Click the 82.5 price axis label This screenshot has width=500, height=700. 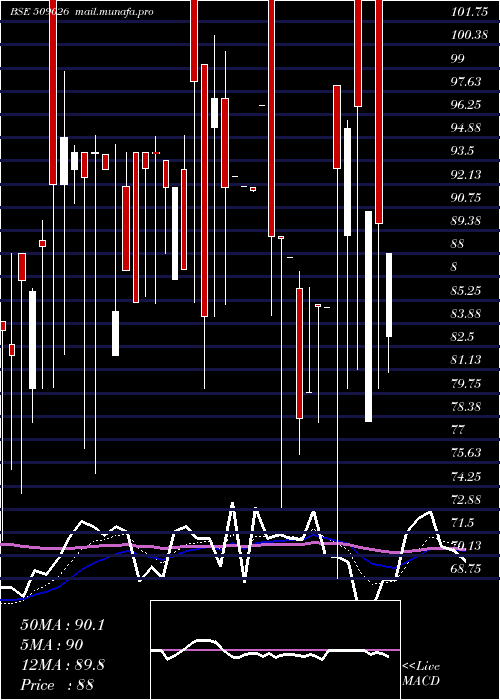(x=462, y=337)
